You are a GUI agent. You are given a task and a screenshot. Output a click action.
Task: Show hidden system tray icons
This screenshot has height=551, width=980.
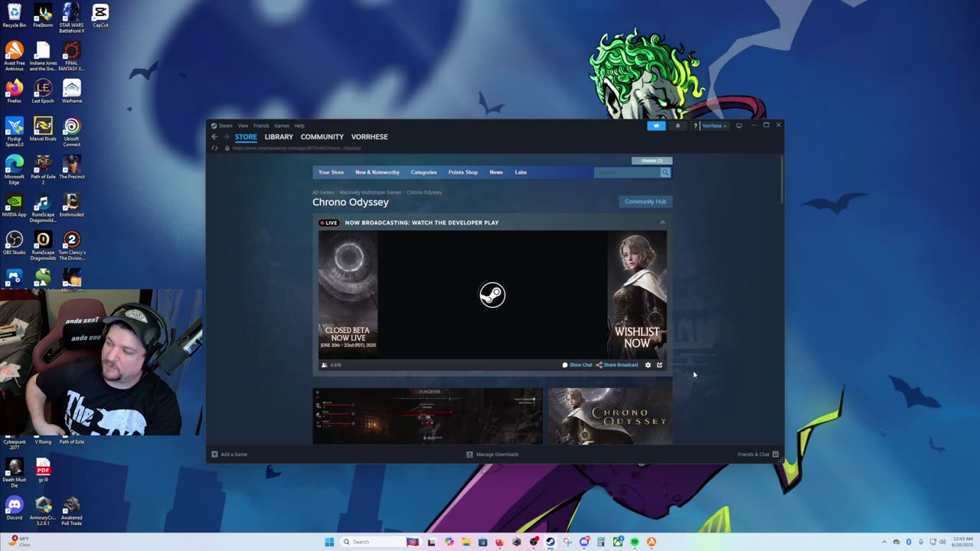point(884,542)
